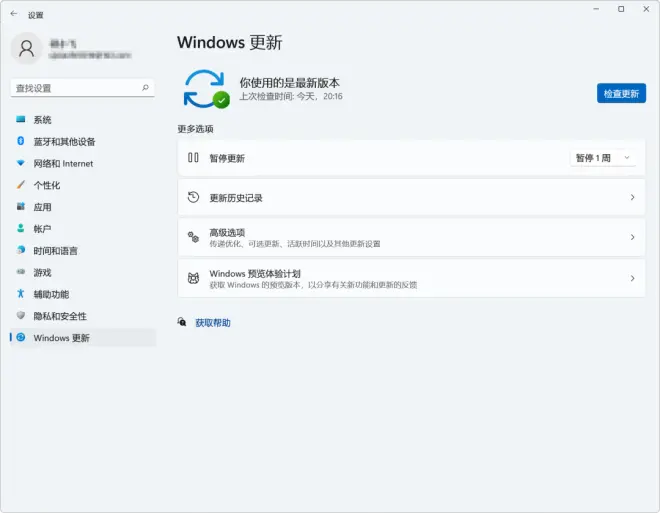Open 辅助功能 settings category
660x513 pixels.
[x=83, y=294]
